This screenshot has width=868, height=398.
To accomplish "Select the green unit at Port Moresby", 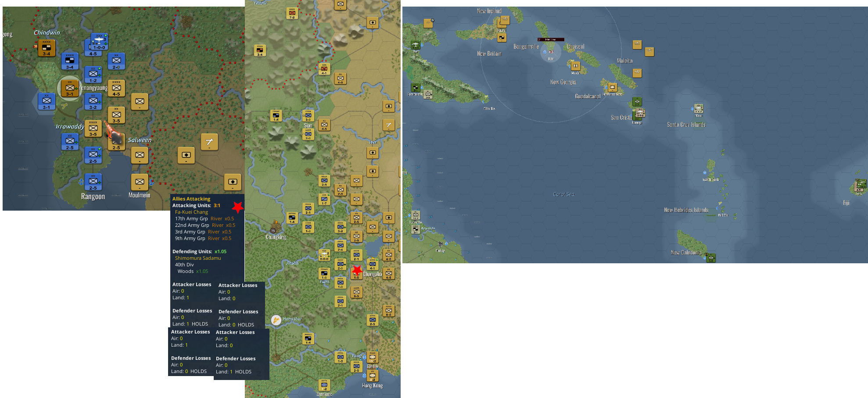I will [x=416, y=87].
